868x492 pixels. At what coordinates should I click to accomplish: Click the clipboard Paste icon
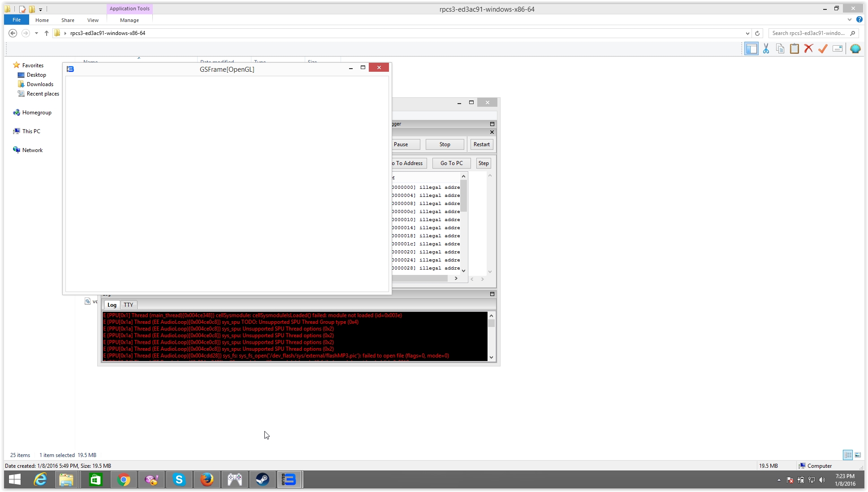tap(795, 49)
